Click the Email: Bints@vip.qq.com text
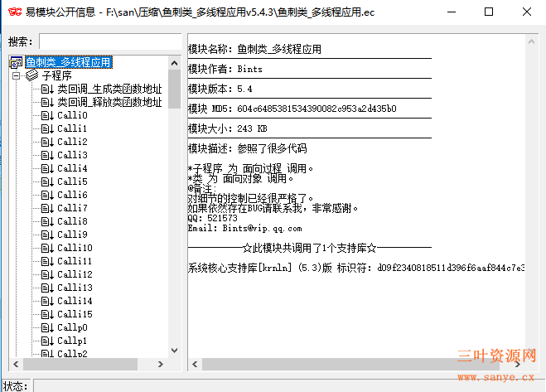Viewport: 546px width, 392px height. (244, 229)
